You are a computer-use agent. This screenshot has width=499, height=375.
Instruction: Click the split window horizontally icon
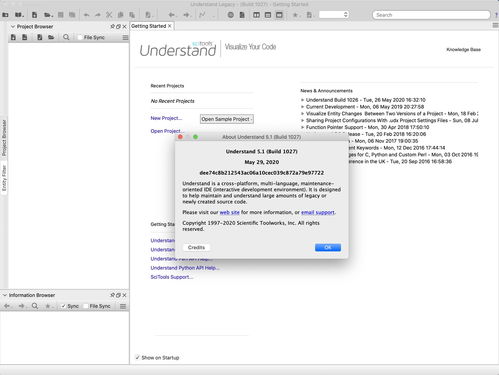point(268,15)
